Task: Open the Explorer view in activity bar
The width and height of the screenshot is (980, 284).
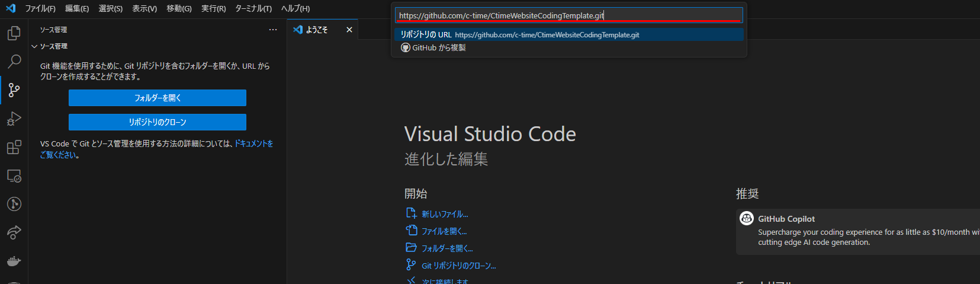Action: coord(14,33)
